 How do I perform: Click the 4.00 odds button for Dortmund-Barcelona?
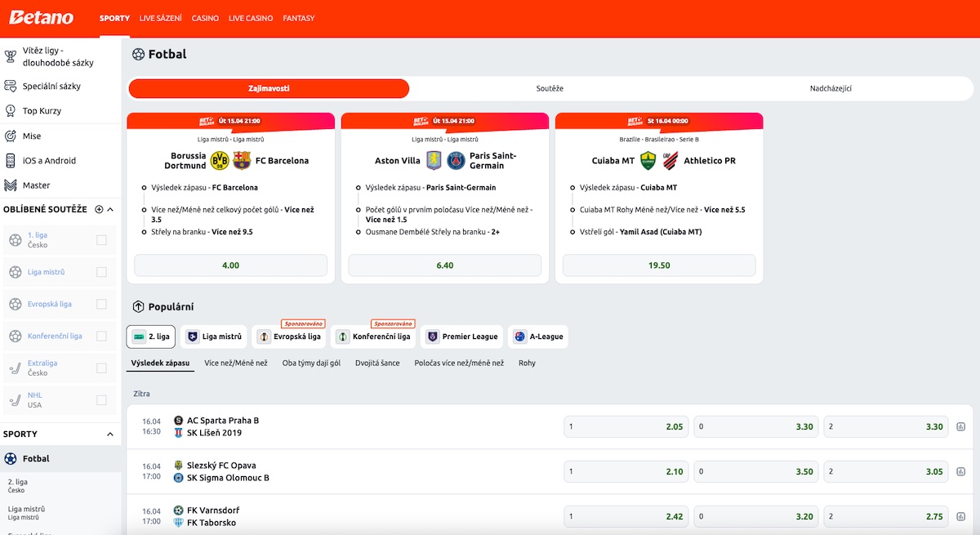[x=230, y=265]
